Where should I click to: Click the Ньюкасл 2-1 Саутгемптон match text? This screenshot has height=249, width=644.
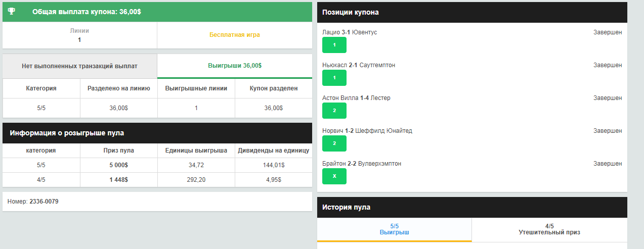[x=359, y=65]
